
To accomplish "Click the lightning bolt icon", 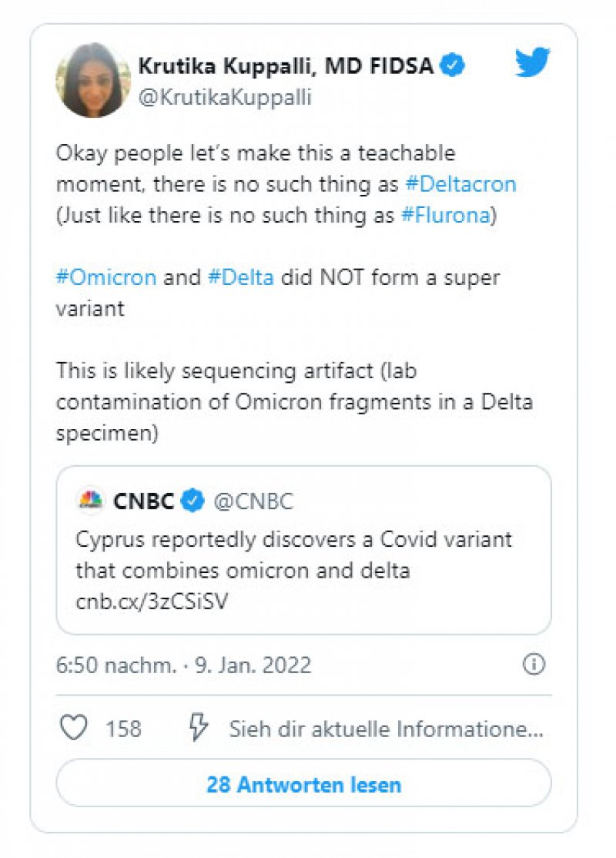I will point(199,728).
